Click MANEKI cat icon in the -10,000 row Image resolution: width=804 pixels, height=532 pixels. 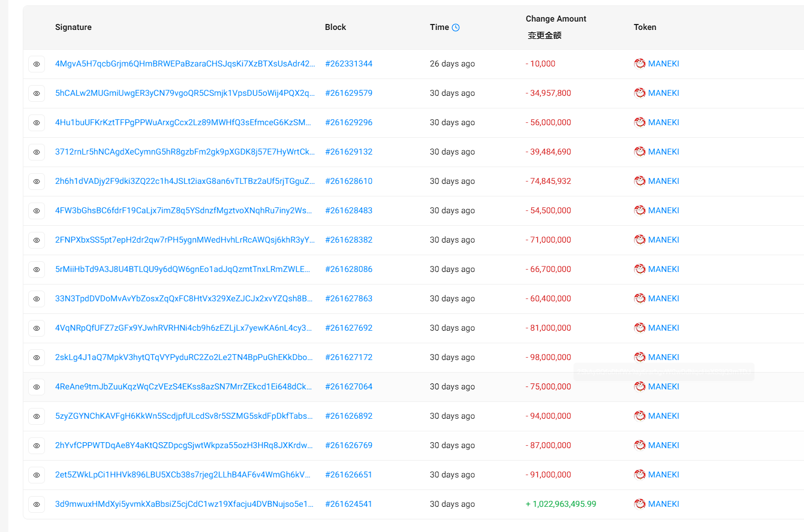coord(640,64)
